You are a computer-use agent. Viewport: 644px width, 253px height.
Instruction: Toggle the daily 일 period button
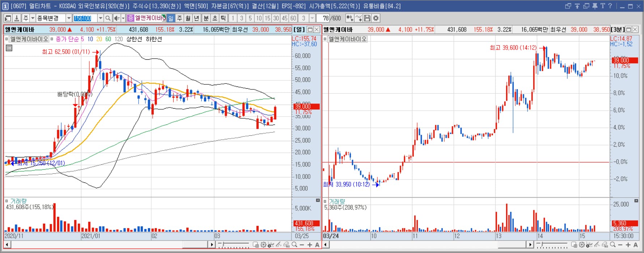point(171,18)
